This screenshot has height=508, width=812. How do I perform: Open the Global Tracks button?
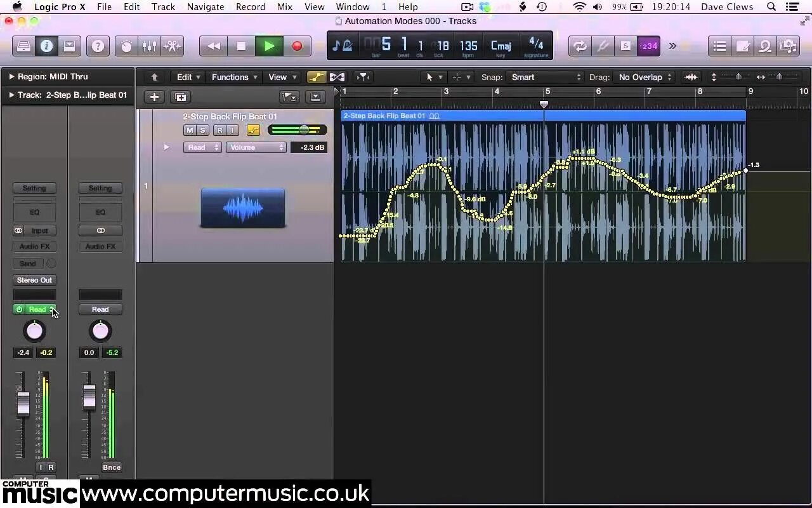(289, 97)
